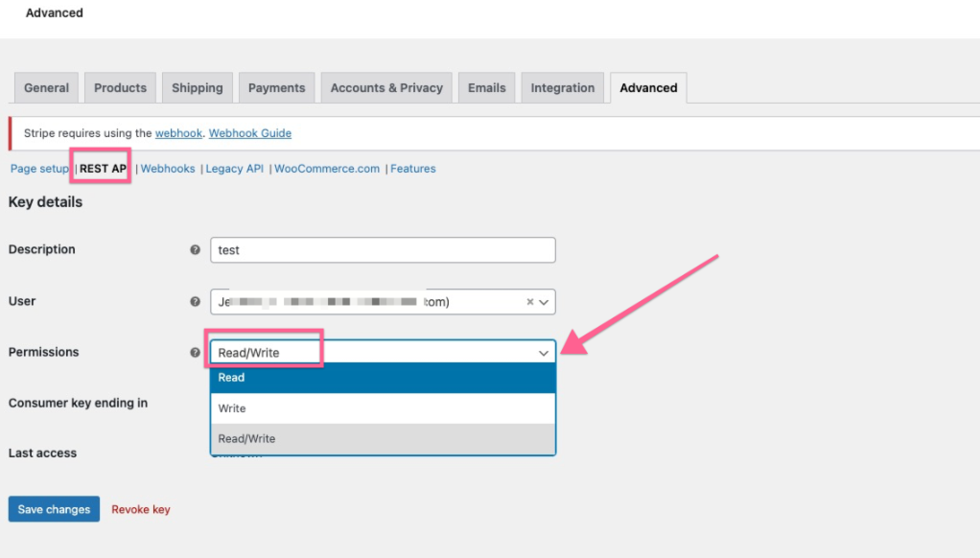Clear the selected user with x icon

(x=530, y=301)
